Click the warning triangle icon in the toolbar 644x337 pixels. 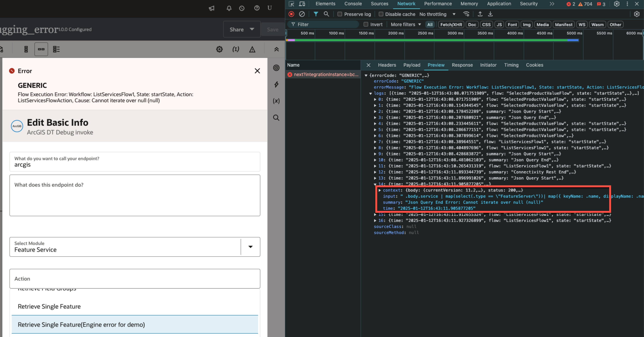pyautogui.click(x=252, y=49)
